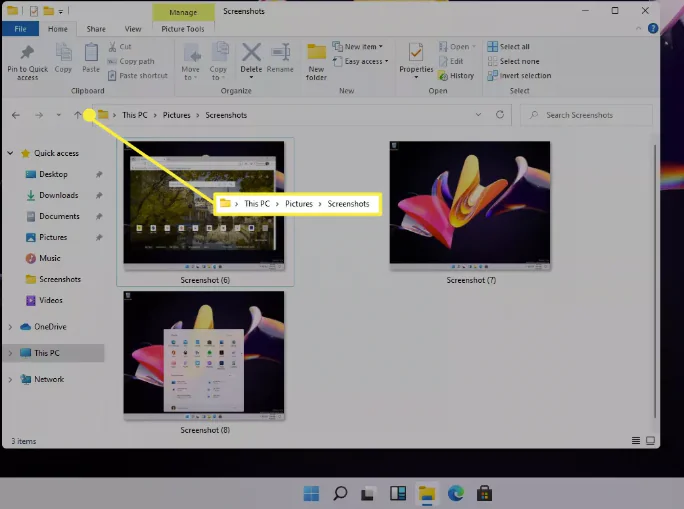Refresh the current folder view
Screen dimensions: 684x509
(500, 115)
